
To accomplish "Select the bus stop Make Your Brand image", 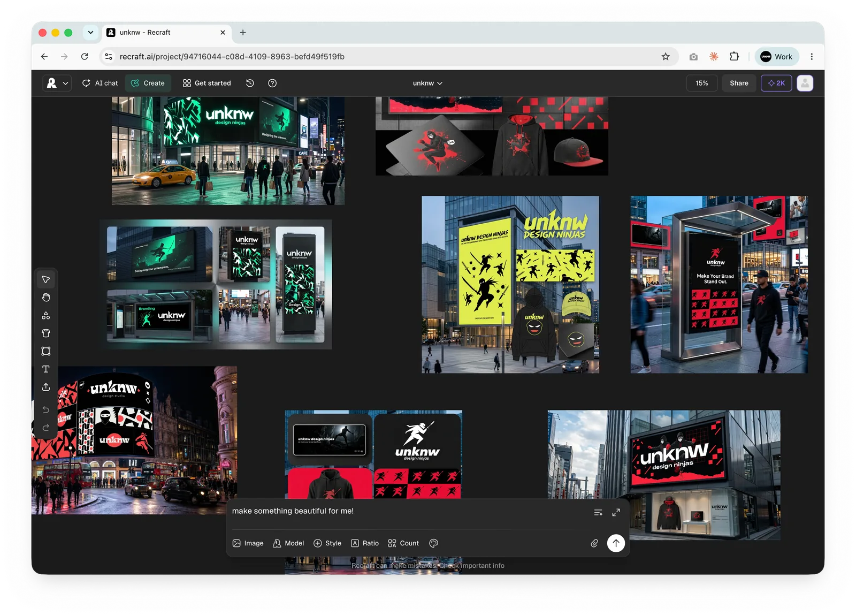I will (x=719, y=284).
